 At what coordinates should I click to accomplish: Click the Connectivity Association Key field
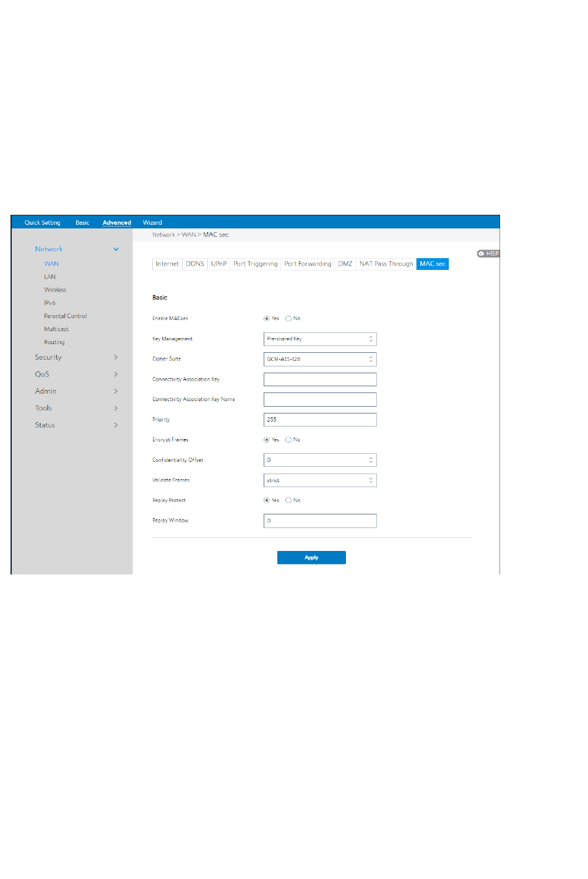pyautogui.click(x=319, y=379)
